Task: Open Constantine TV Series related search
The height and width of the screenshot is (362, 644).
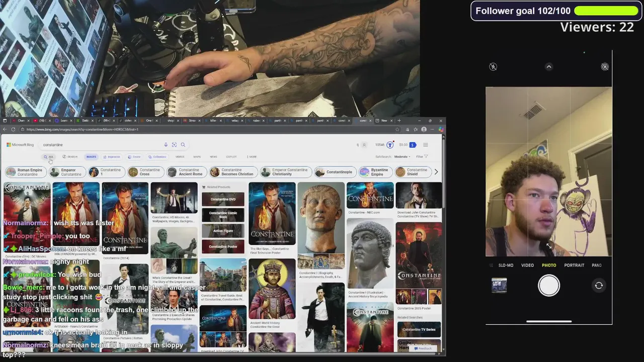Action: click(x=419, y=329)
